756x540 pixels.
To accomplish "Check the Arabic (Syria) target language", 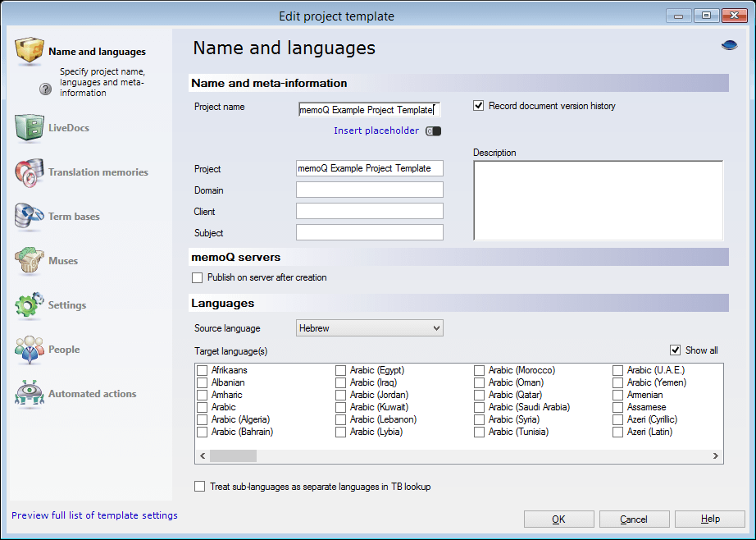I will tap(479, 420).
